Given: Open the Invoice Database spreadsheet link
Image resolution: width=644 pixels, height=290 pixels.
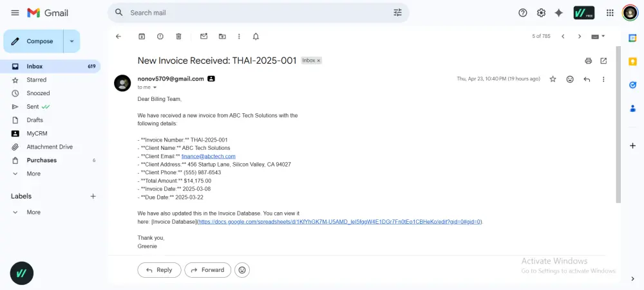Looking at the screenshot, I should point(339,221).
